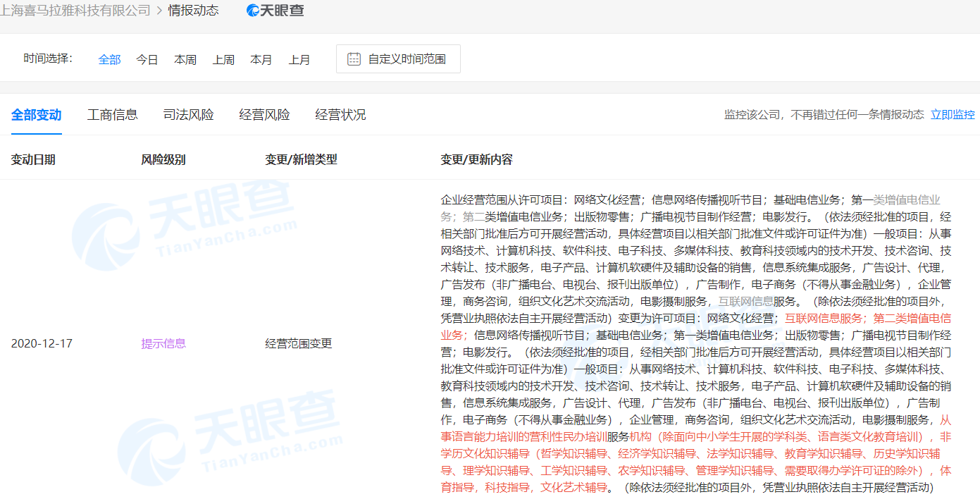The width and height of the screenshot is (980, 504).
Task: Click the 提示信息 risk level label
Action: point(163,344)
